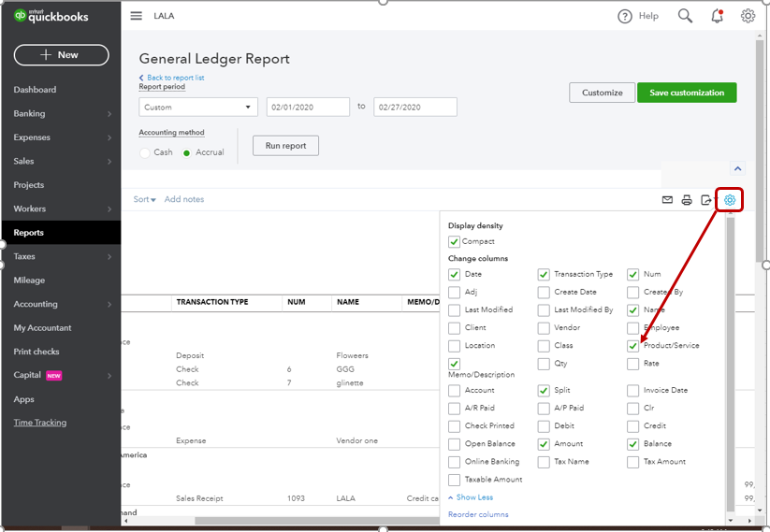Enable the Qty column
The image size is (770, 532).
[x=544, y=364]
